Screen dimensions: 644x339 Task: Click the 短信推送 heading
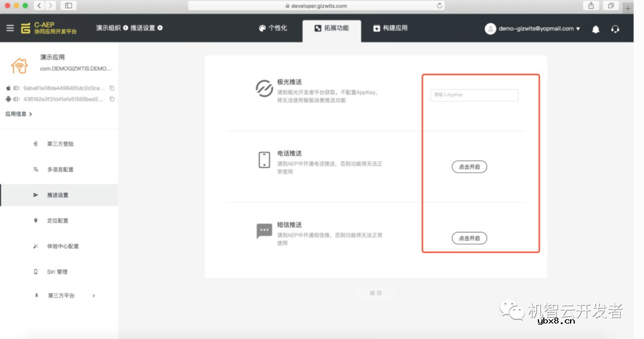[x=289, y=225]
